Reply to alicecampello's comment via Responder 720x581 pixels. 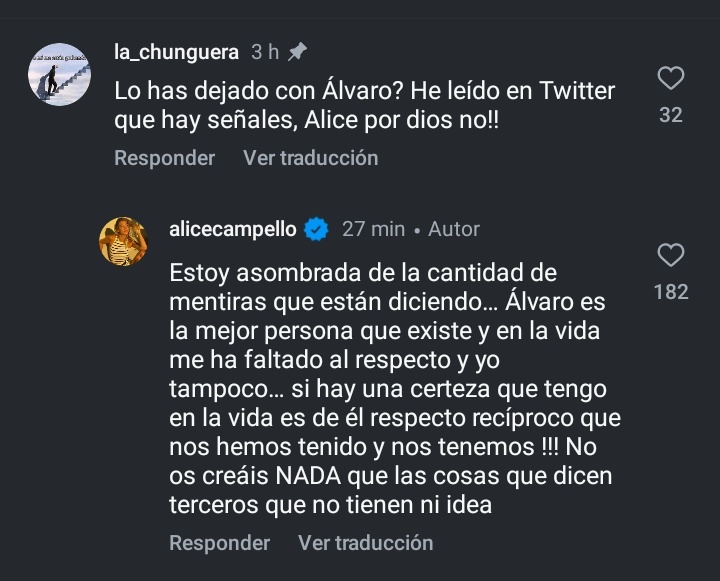(x=219, y=543)
